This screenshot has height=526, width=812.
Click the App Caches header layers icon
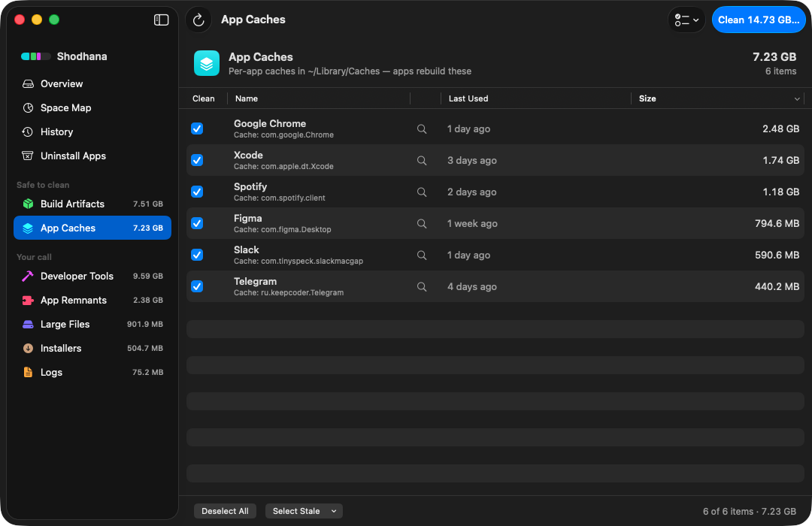tap(207, 63)
